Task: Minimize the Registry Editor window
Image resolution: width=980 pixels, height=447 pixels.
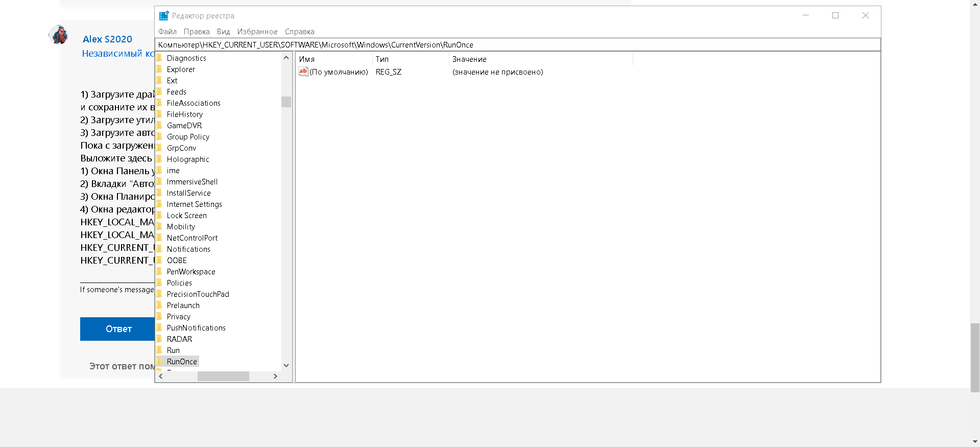Action: [x=806, y=16]
